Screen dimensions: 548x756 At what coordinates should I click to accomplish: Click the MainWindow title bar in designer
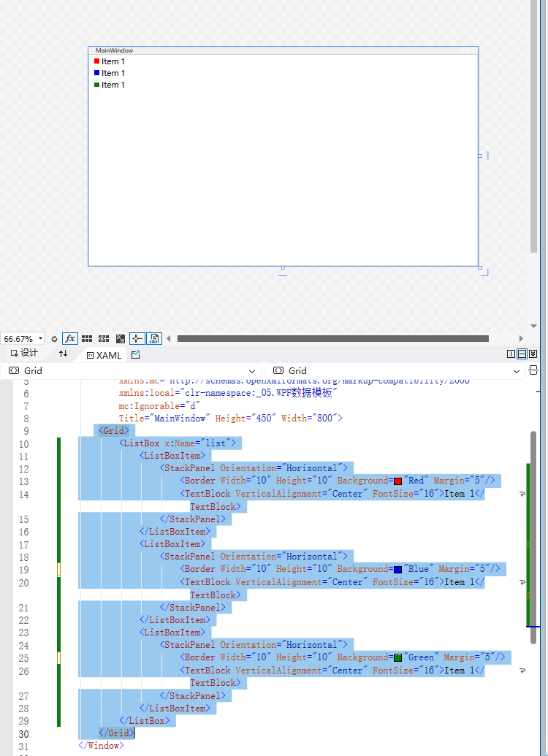(283, 50)
